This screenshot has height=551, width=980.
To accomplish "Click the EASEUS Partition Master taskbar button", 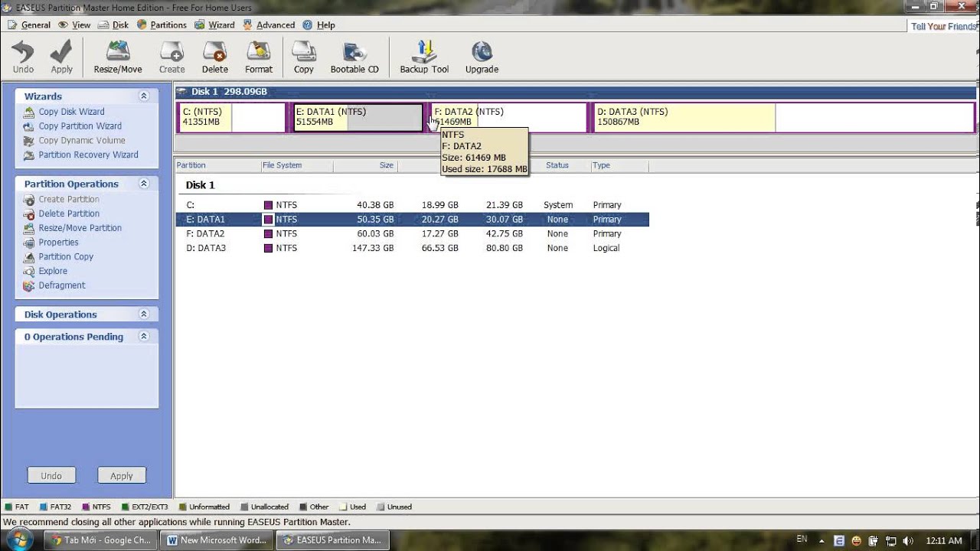I will [333, 540].
